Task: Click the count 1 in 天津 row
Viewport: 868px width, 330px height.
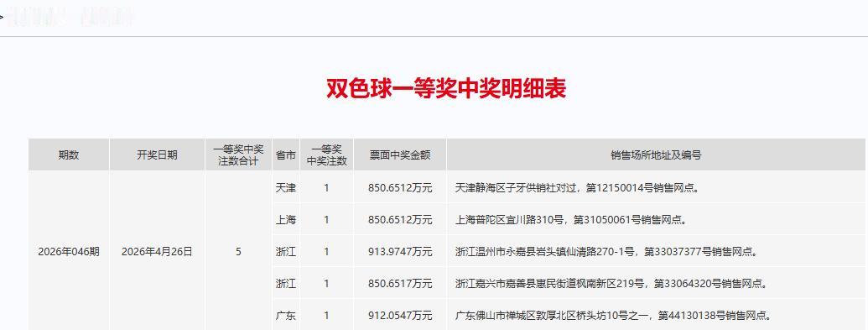Action: coord(326,188)
